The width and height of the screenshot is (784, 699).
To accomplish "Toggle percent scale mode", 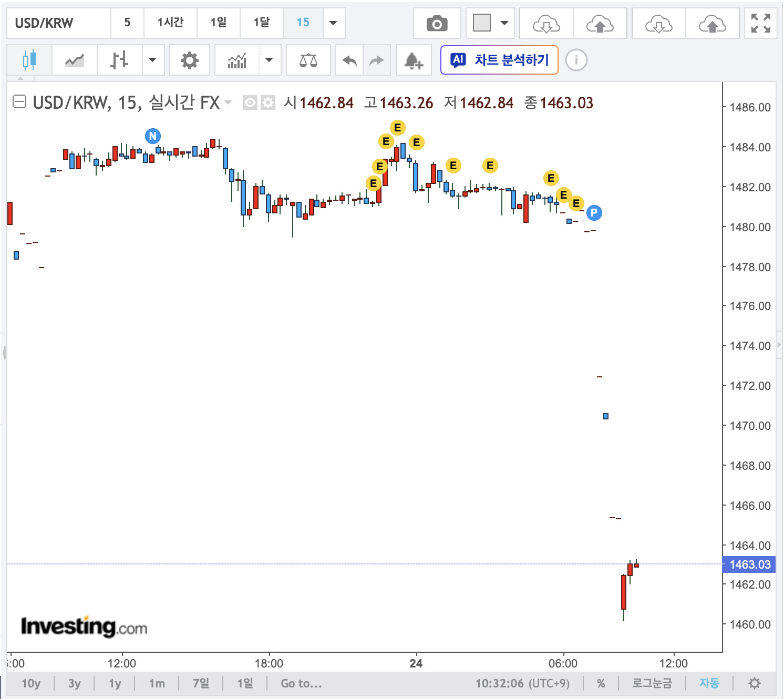I will 601,683.
